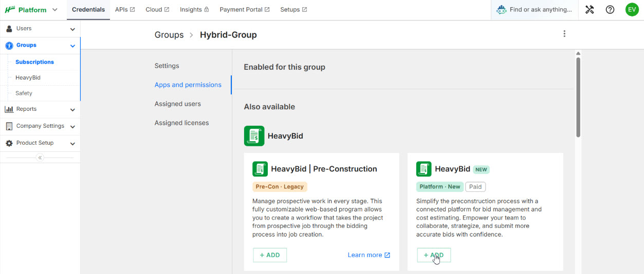
Task: Click the Product Setup gear icon
Action: tap(9, 143)
